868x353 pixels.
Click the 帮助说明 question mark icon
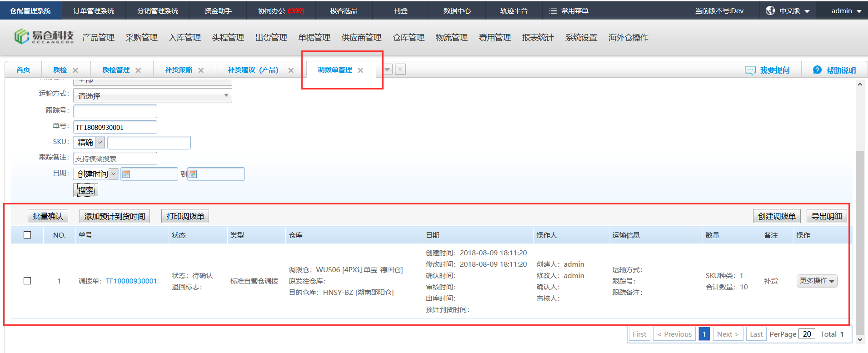(817, 70)
